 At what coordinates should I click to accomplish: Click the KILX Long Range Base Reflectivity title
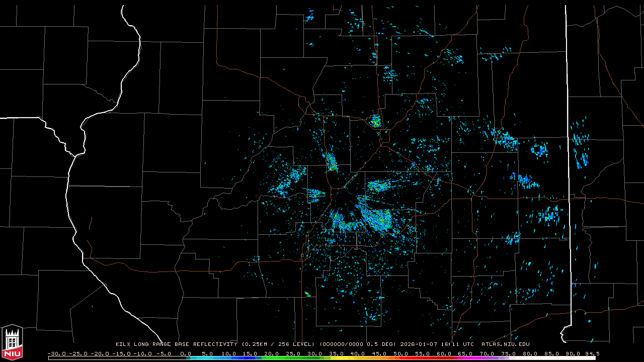pyautogui.click(x=176, y=344)
